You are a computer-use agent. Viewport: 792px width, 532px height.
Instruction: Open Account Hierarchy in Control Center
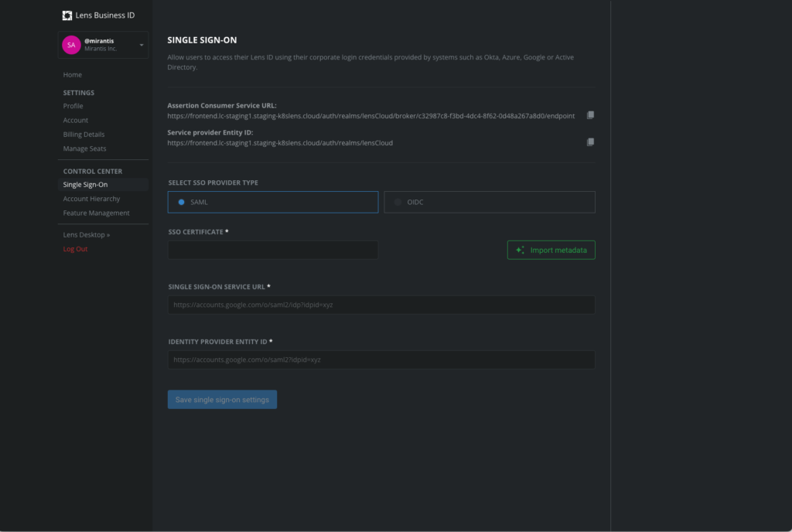(91, 199)
